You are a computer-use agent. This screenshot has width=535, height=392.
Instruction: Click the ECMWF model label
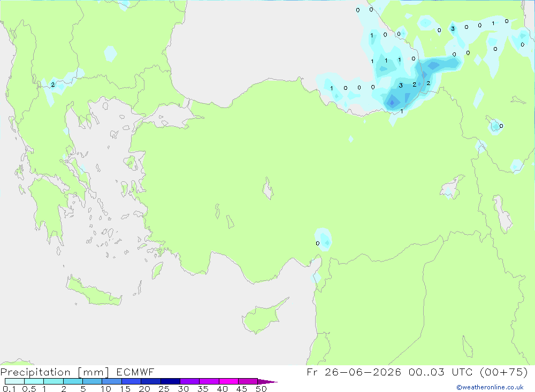135,372
